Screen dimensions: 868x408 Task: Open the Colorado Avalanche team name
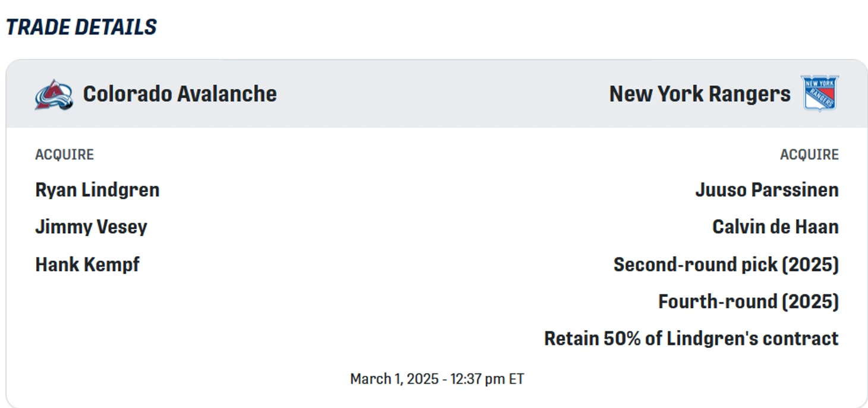click(180, 94)
